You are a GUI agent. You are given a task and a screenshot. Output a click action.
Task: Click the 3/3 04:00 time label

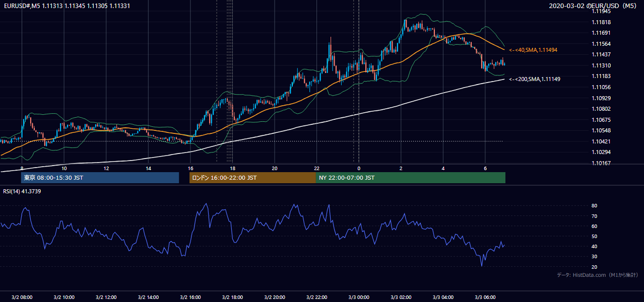click(x=443, y=297)
